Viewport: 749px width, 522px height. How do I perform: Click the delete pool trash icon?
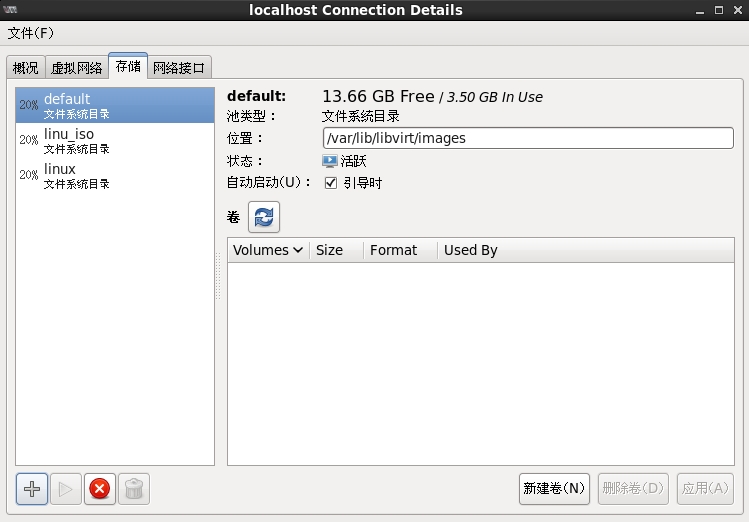(x=134, y=489)
